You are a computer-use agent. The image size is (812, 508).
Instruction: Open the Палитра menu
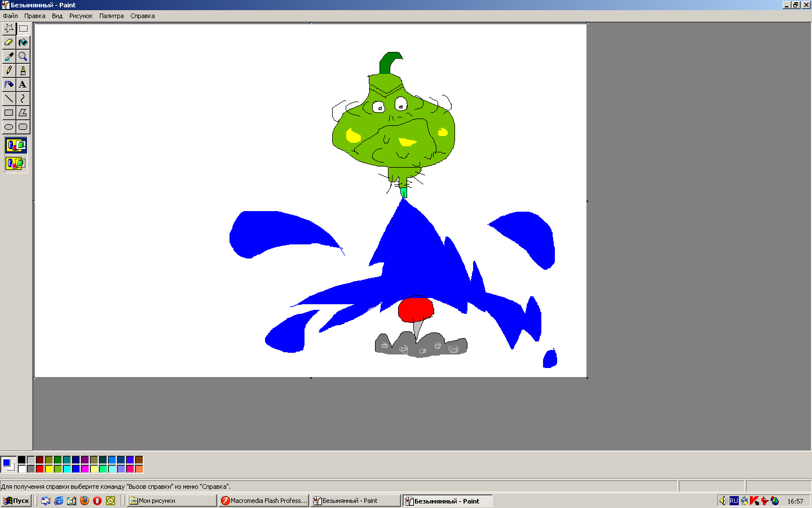[111, 16]
